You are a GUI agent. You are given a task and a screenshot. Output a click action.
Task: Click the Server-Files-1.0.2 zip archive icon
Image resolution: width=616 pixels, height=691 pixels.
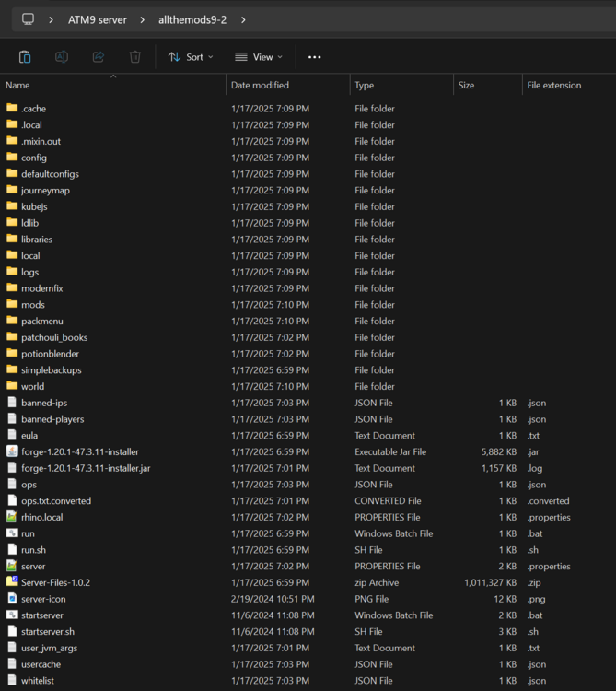click(12, 581)
